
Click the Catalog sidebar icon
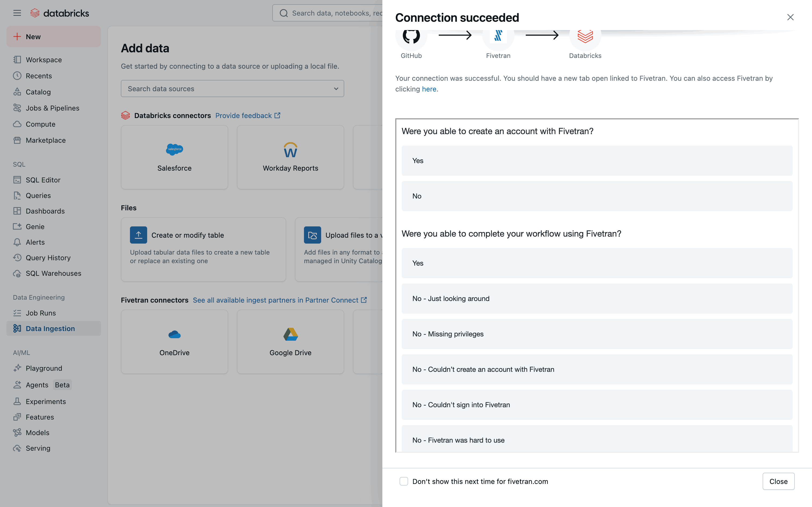click(x=17, y=92)
